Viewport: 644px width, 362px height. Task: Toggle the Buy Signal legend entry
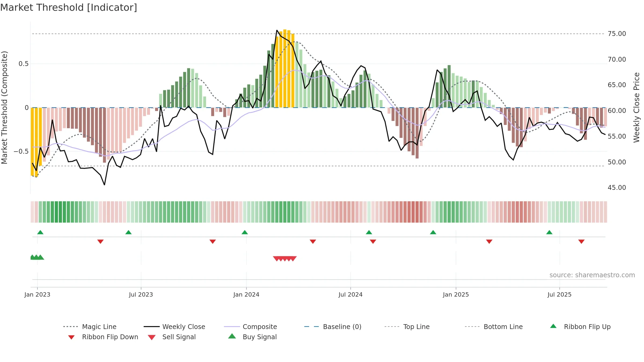pyautogui.click(x=252, y=337)
